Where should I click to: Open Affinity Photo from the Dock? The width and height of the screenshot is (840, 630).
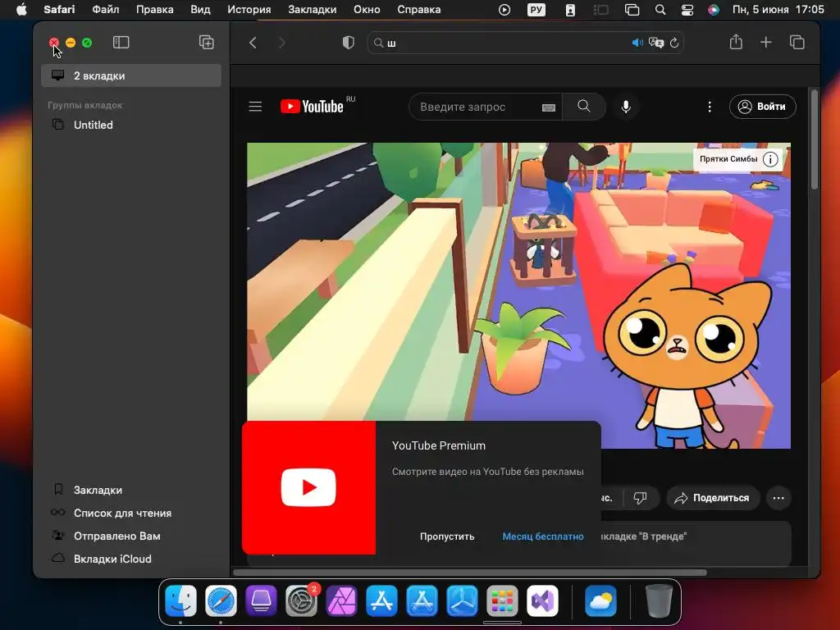(x=341, y=600)
